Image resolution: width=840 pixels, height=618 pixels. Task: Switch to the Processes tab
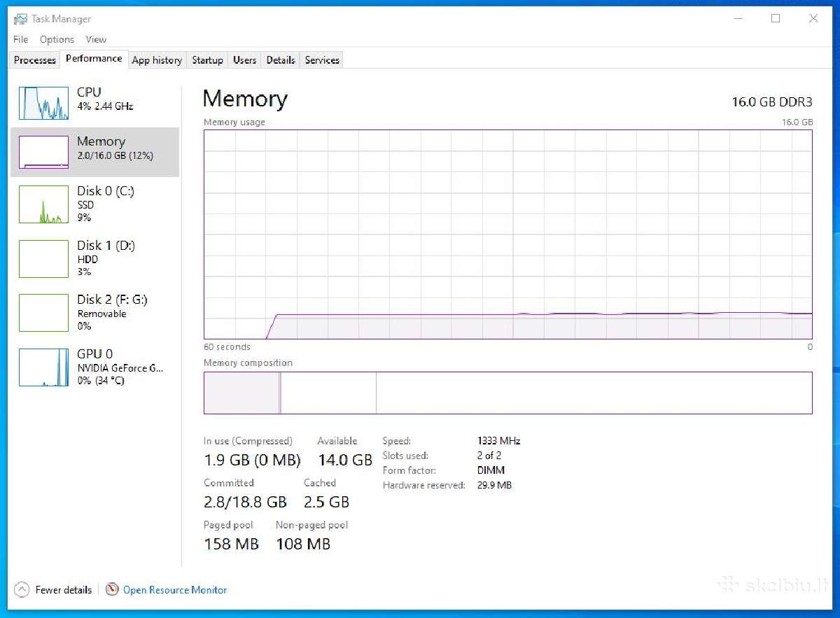(35, 60)
